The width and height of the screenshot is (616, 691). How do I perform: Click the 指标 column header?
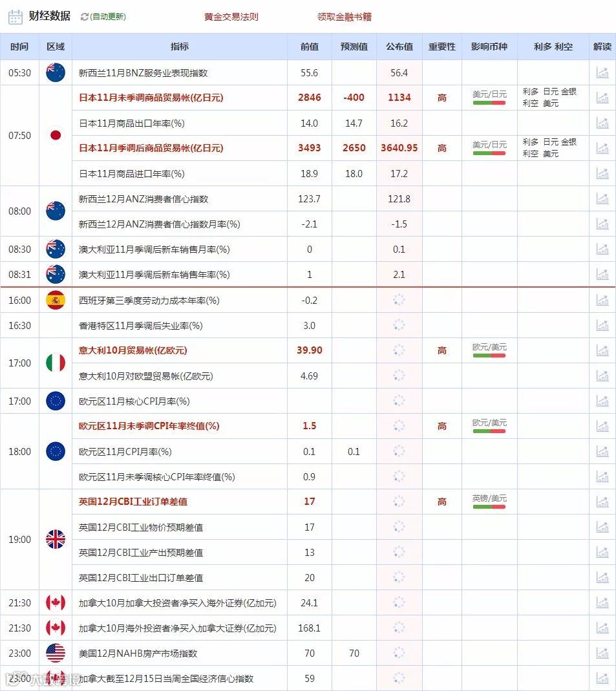click(179, 47)
